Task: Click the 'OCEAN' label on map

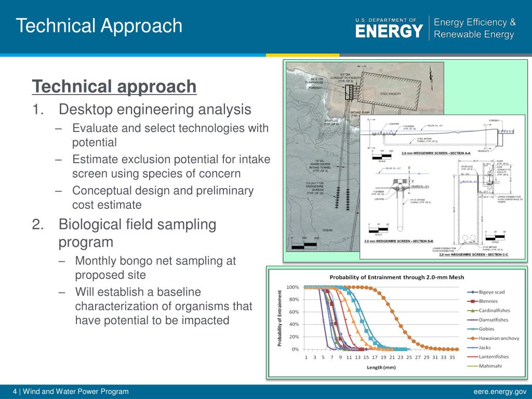Action: pyautogui.click(x=327, y=230)
